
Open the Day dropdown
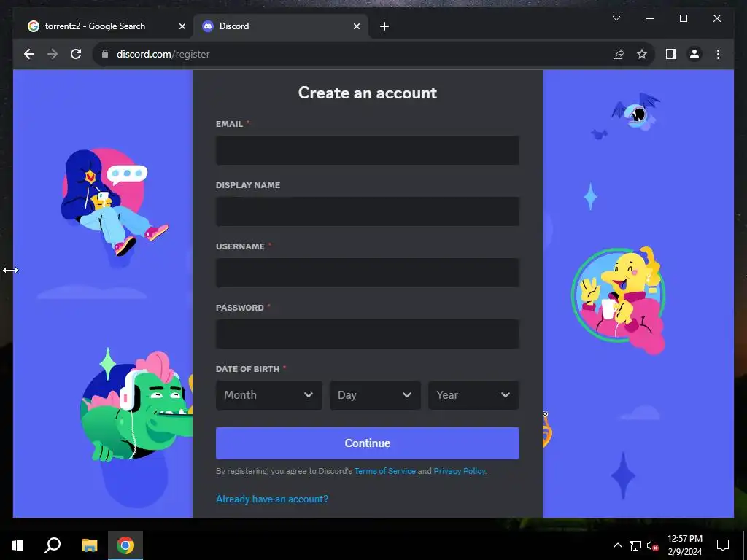(x=375, y=395)
